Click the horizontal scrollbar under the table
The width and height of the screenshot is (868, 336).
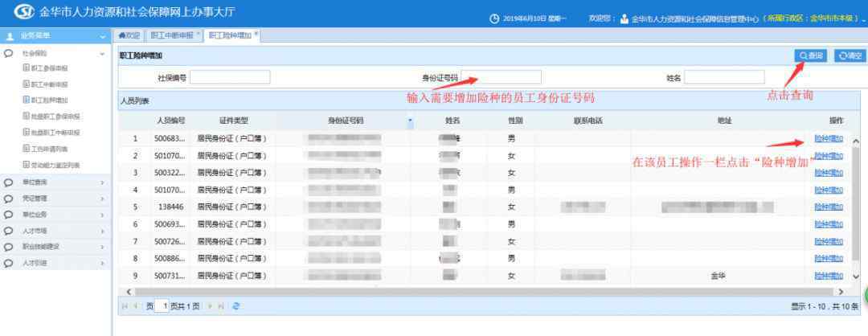(x=482, y=291)
